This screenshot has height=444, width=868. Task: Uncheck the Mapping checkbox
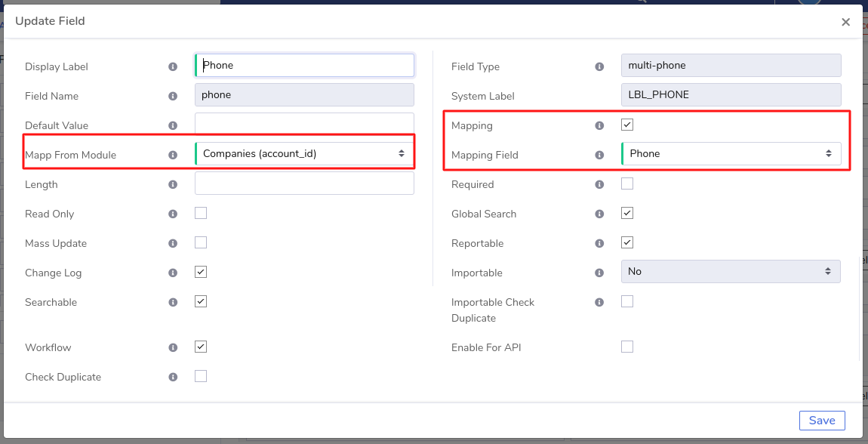[627, 125]
